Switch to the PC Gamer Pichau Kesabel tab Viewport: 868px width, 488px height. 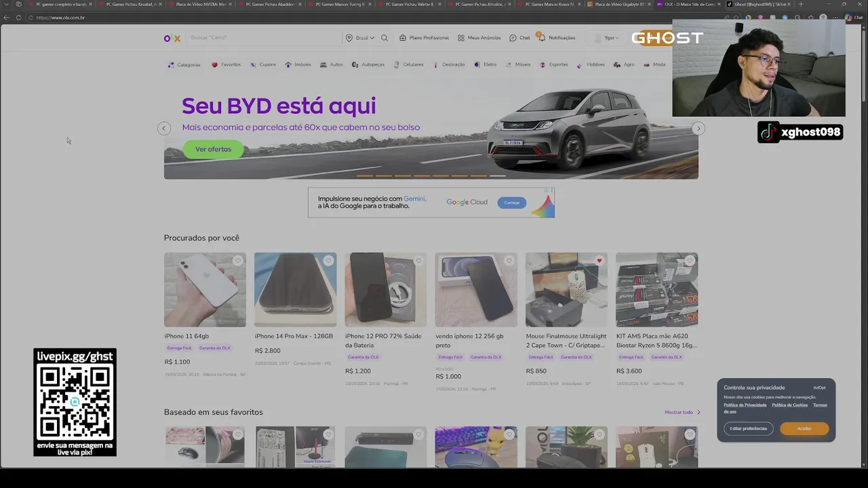click(132, 4)
